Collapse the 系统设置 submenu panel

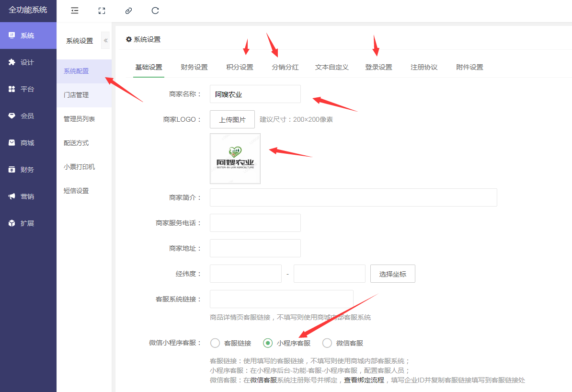click(105, 41)
